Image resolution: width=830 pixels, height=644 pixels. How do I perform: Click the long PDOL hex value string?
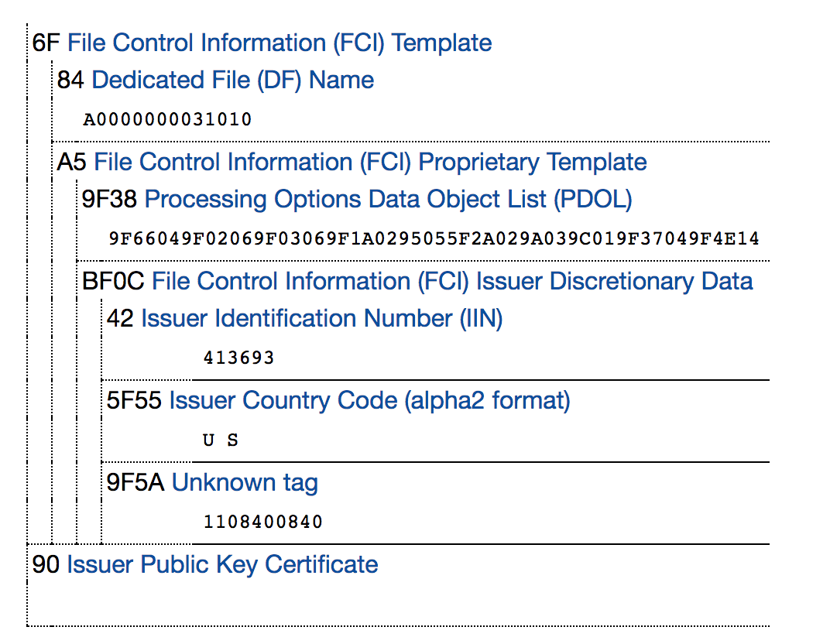click(x=434, y=239)
